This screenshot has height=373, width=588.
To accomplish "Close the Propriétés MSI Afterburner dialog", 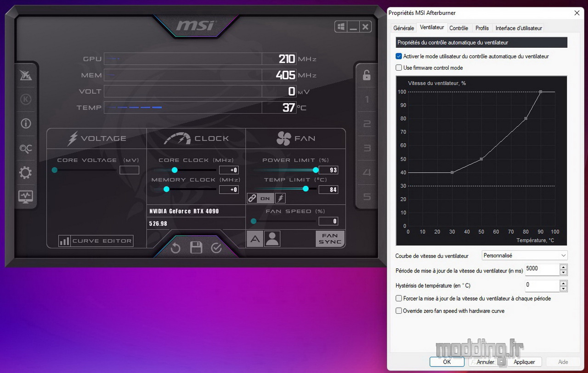I will click(576, 13).
